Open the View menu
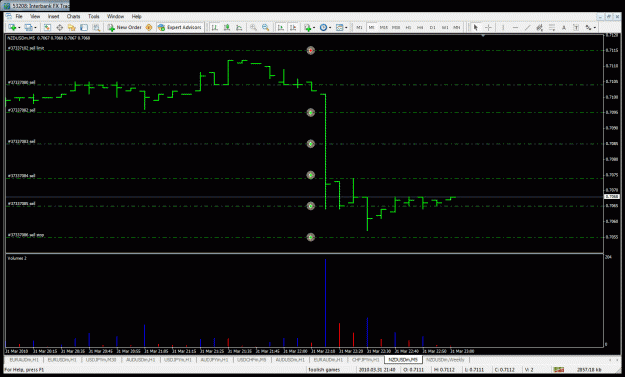Viewport: 625px width, 377px height. (x=35, y=16)
